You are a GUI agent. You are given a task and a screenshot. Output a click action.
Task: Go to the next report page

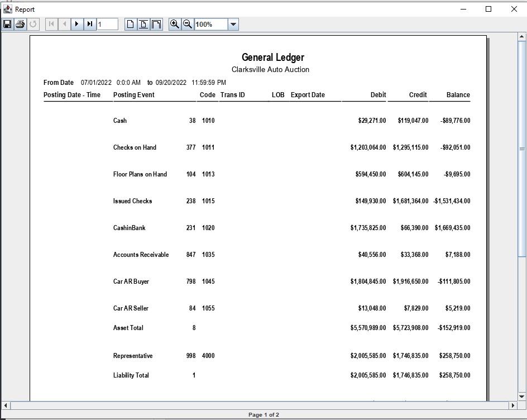click(77, 24)
